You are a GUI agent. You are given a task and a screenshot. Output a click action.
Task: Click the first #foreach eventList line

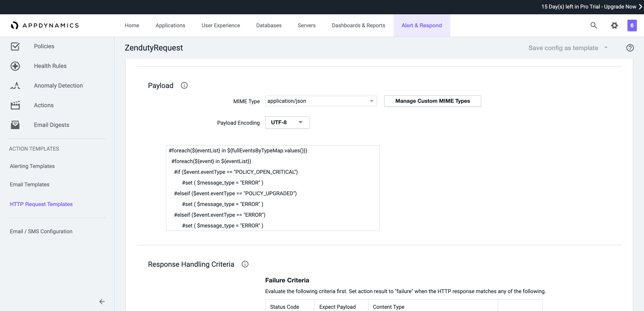[x=238, y=151]
